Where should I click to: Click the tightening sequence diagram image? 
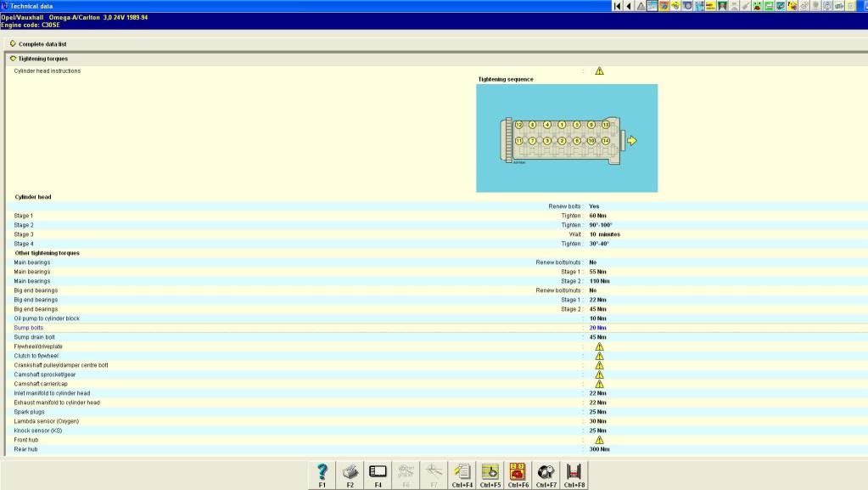pos(566,138)
